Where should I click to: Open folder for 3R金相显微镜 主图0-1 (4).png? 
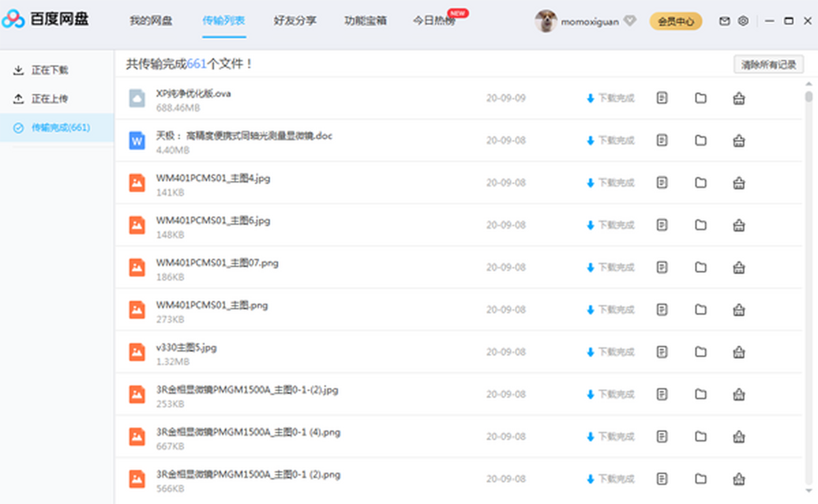(x=701, y=437)
